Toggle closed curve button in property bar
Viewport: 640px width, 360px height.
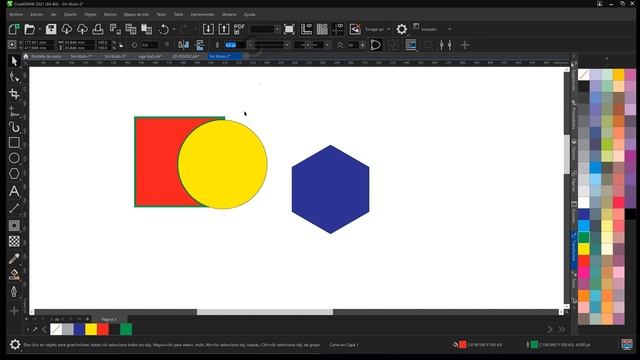point(376,45)
